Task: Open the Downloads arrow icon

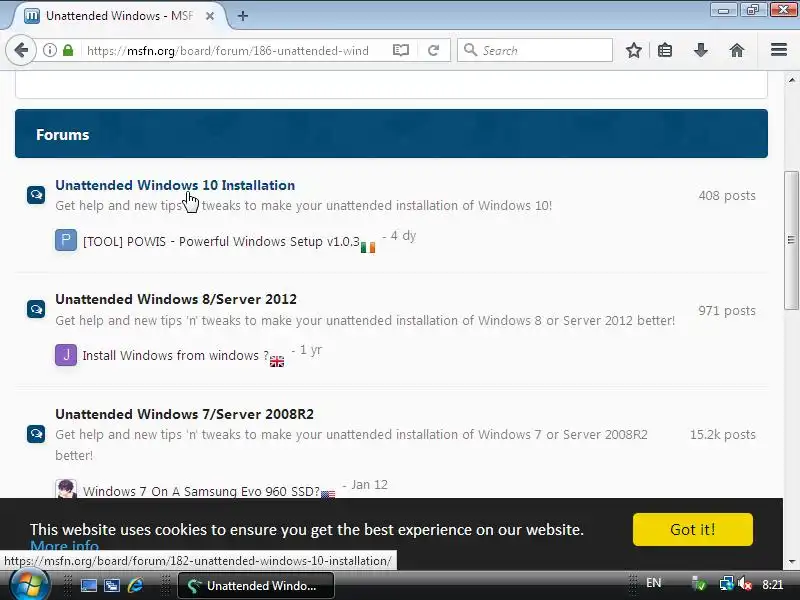Action: pyautogui.click(x=701, y=50)
